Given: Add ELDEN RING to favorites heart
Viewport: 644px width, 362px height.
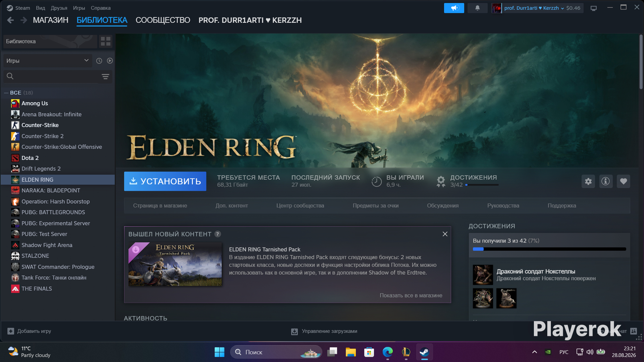Looking at the screenshot, I should (623, 181).
